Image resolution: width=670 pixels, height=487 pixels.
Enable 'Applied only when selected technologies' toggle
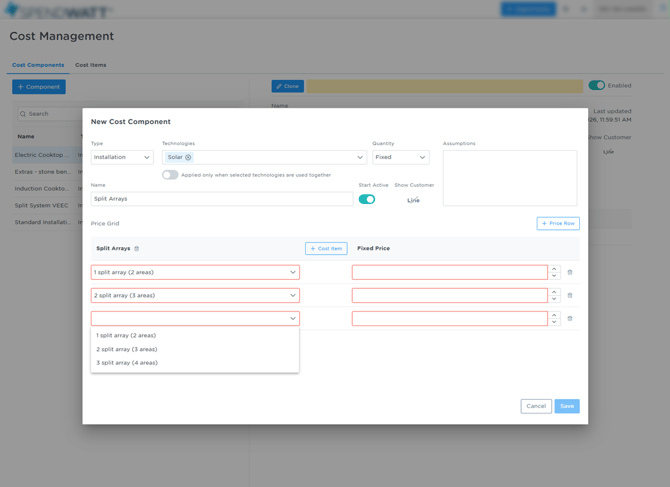pos(170,175)
